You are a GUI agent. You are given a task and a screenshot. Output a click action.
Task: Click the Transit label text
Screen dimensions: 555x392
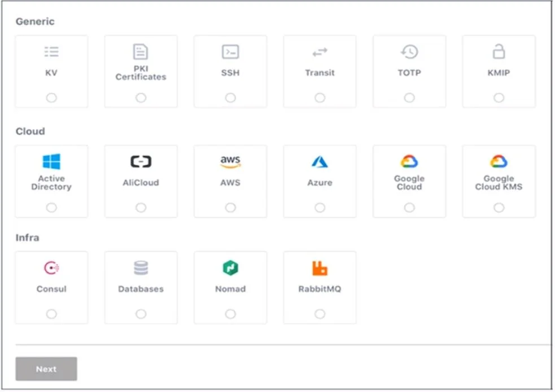[320, 73]
